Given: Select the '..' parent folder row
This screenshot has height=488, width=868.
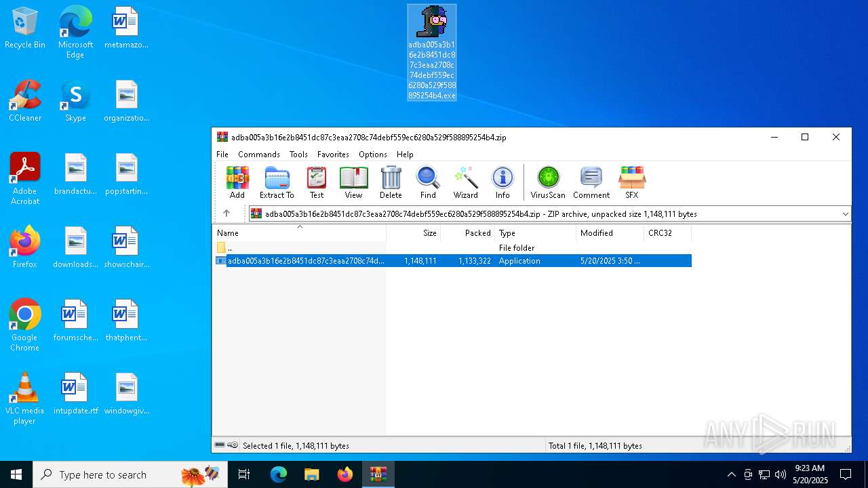Looking at the screenshot, I should tap(453, 248).
